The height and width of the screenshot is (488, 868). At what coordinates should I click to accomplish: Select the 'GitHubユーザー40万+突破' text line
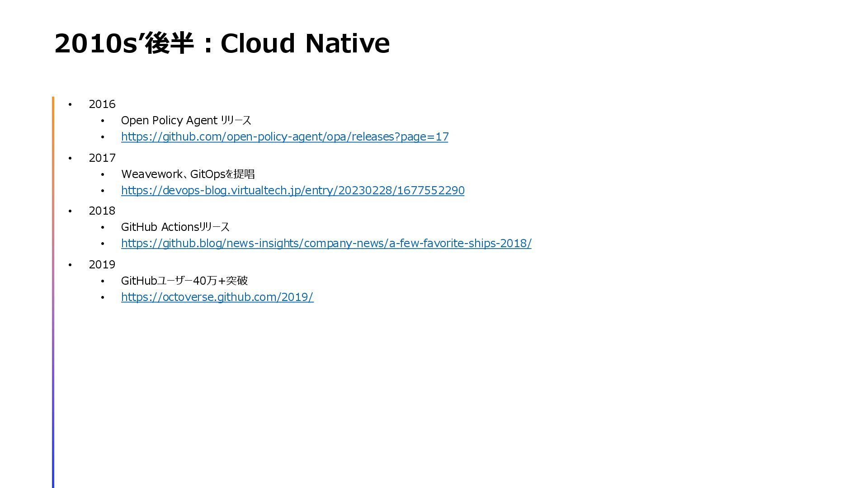(x=184, y=281)
